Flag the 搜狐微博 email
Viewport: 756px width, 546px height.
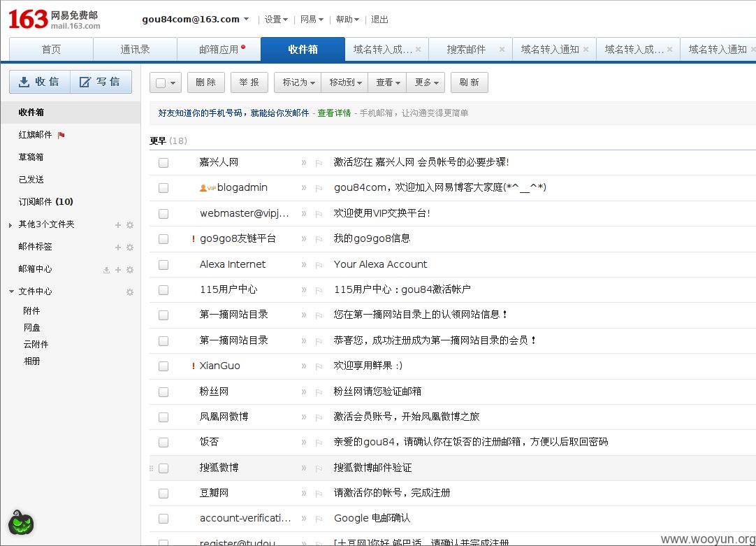tap(319, 468)
